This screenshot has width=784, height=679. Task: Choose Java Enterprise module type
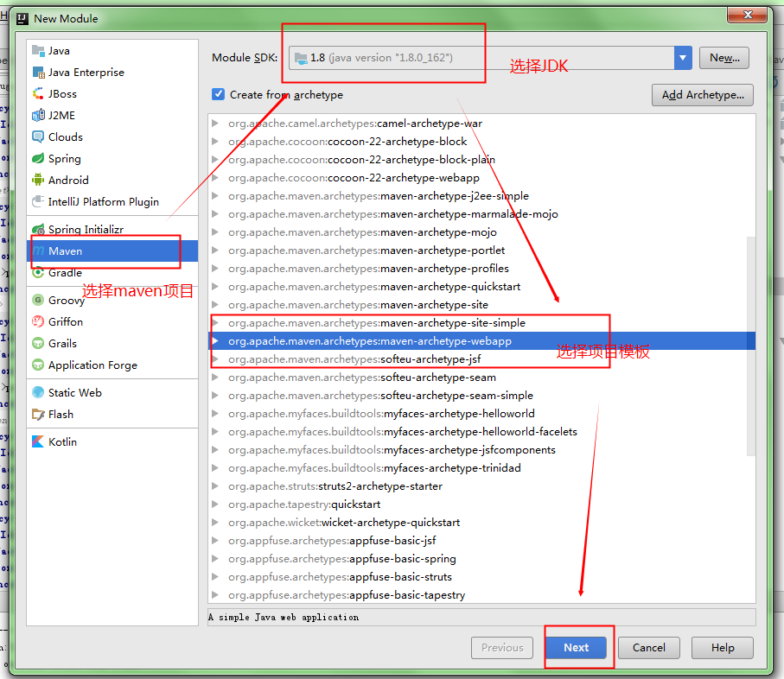[112, 73]
